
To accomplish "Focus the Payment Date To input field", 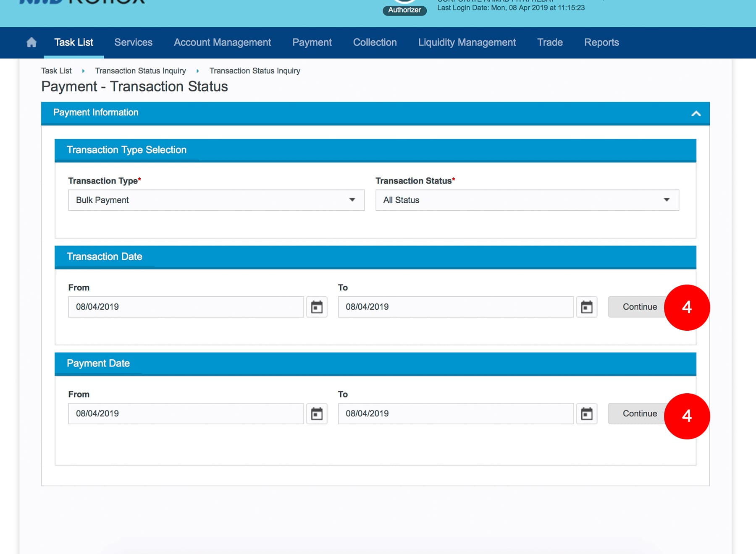I will coord(455,413).
